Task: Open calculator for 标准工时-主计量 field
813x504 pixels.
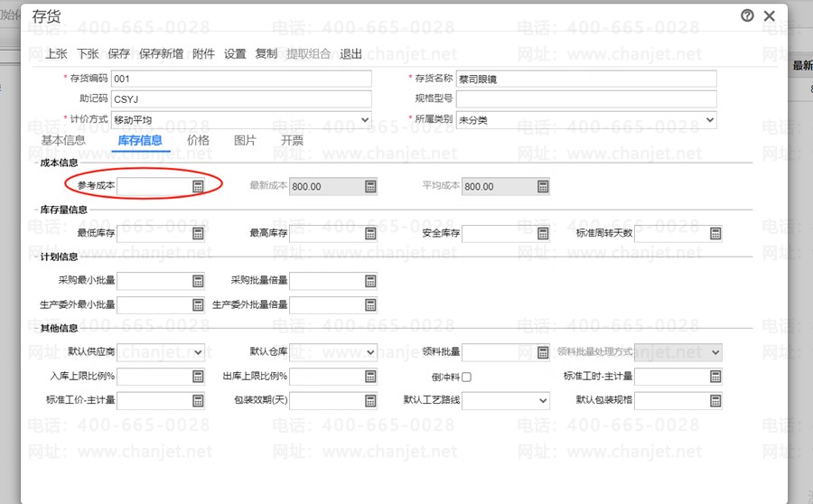Action: coord(715,377)
